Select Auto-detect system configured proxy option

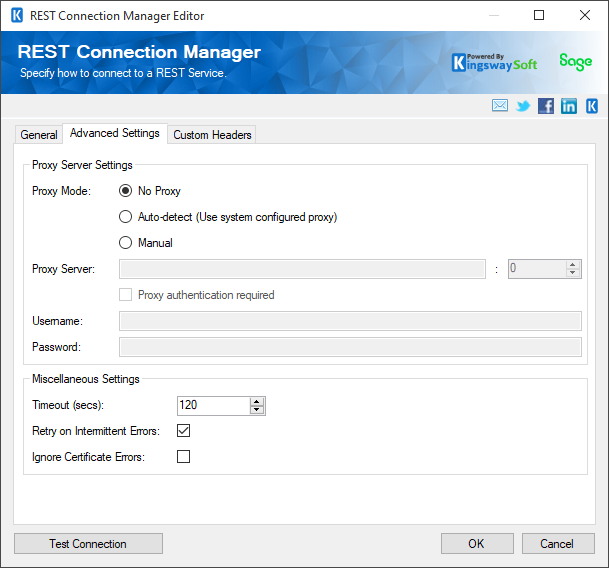pyautogui.click(x=125, y=217)
